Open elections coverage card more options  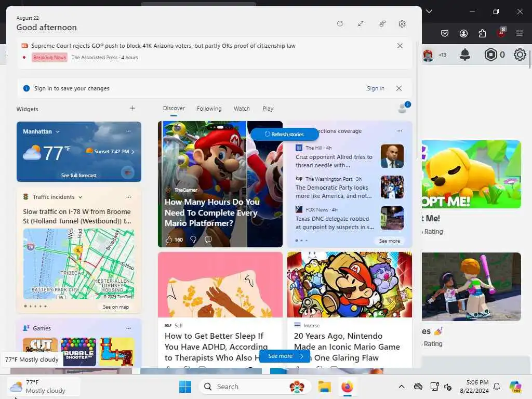(x=400, y=131)
